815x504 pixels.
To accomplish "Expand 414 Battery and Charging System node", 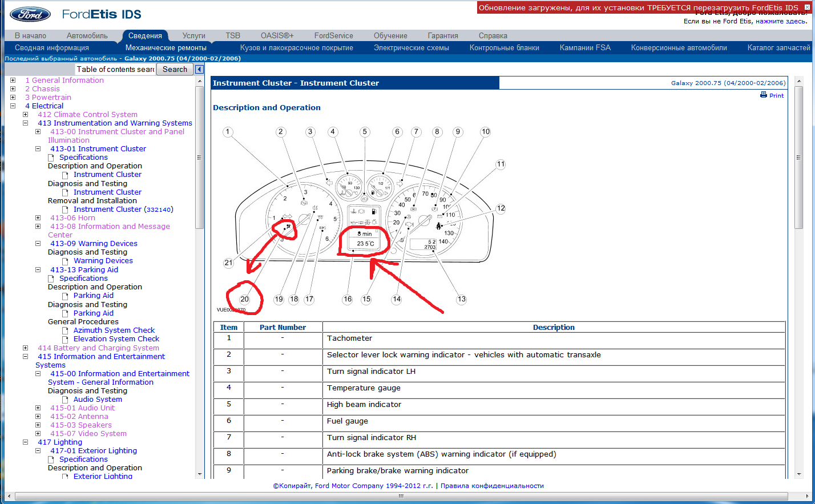I will tap(25, 348).
